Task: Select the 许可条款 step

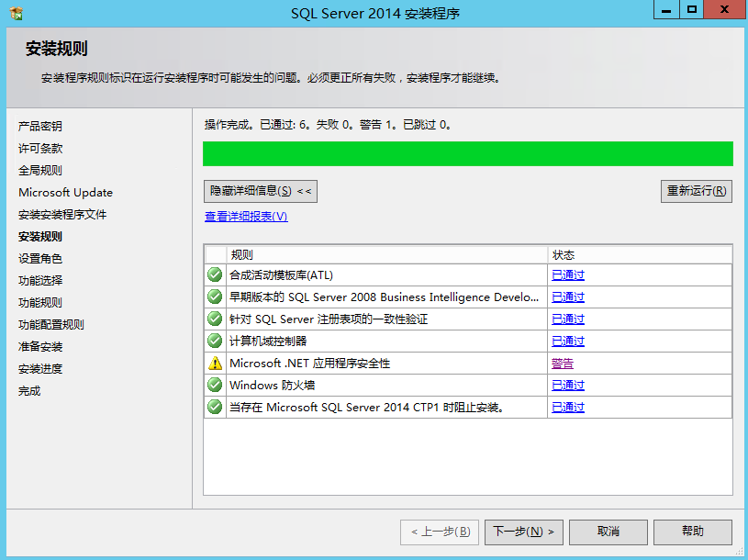Action: [40, 149]
